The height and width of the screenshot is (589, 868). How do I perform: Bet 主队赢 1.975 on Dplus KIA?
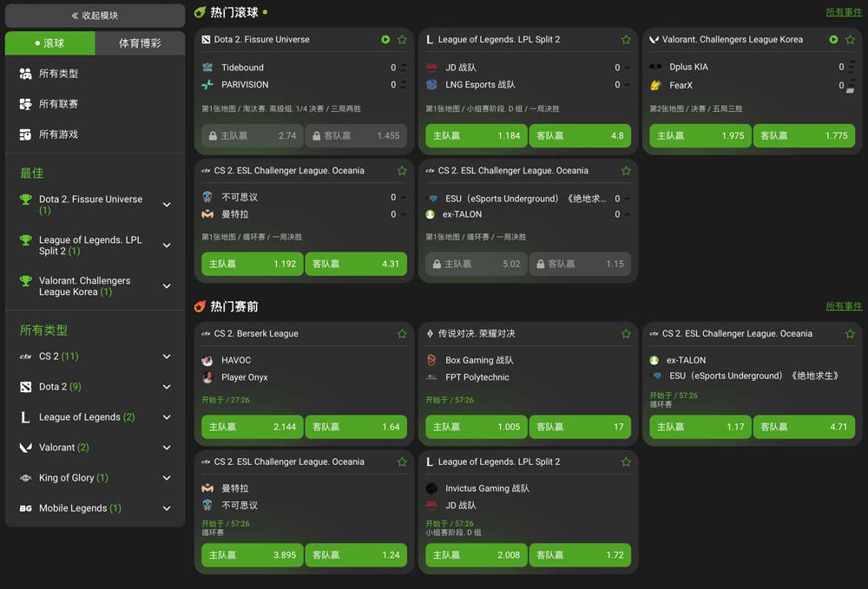point(700,135)
